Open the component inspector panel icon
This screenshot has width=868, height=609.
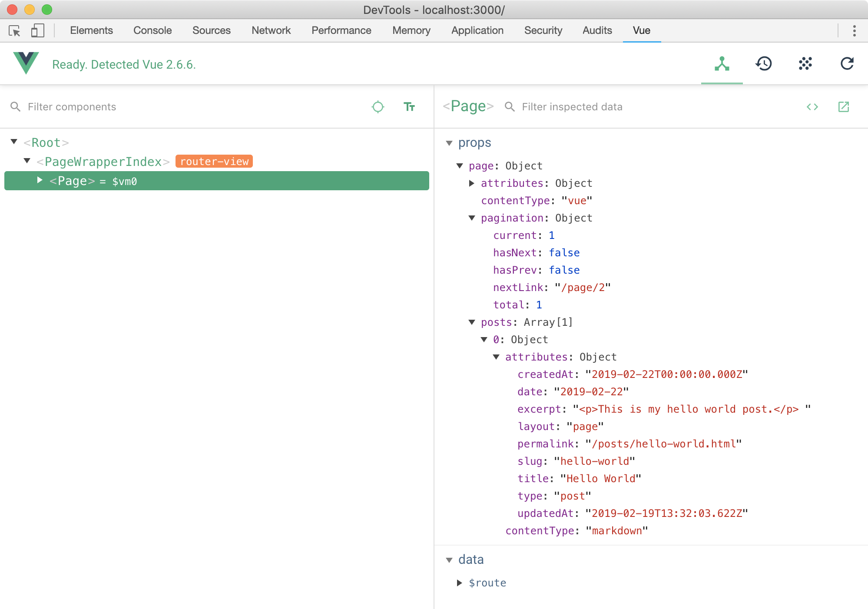tap(721, 64)
